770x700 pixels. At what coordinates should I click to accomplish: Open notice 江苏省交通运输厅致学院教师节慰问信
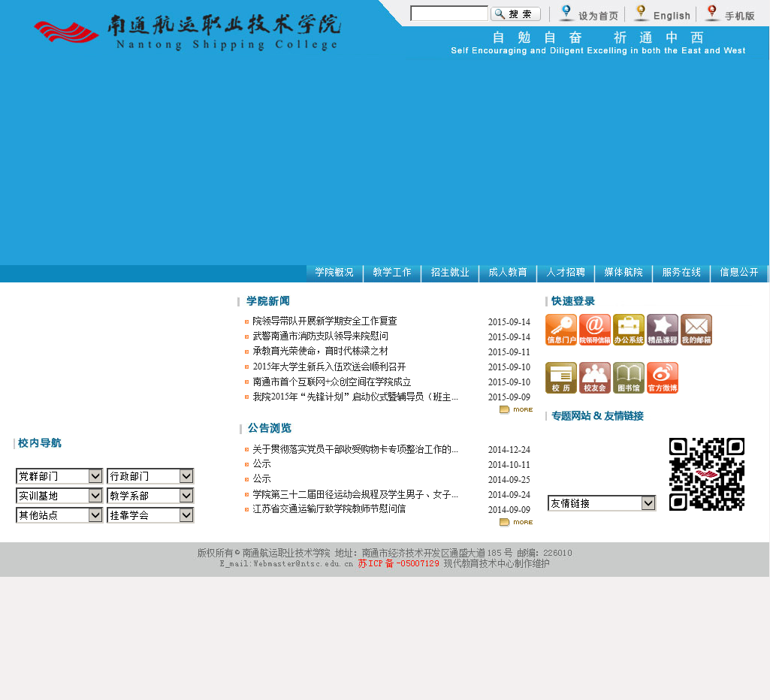[329, 509]
